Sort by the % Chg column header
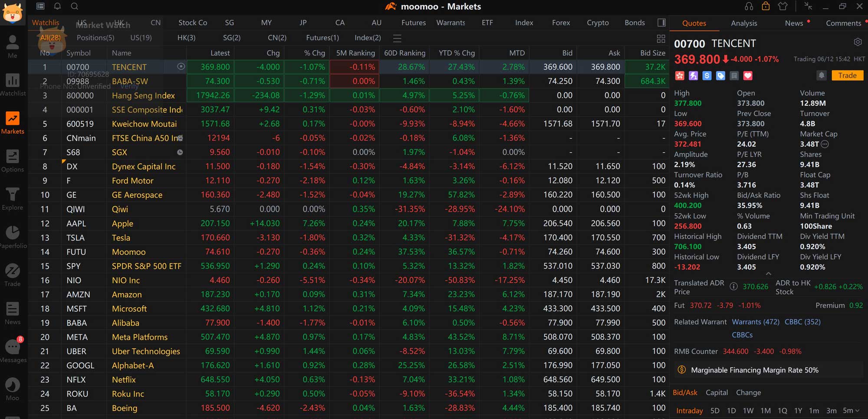The height and width of the screenshot is (419, 868). tap(314, 53)
